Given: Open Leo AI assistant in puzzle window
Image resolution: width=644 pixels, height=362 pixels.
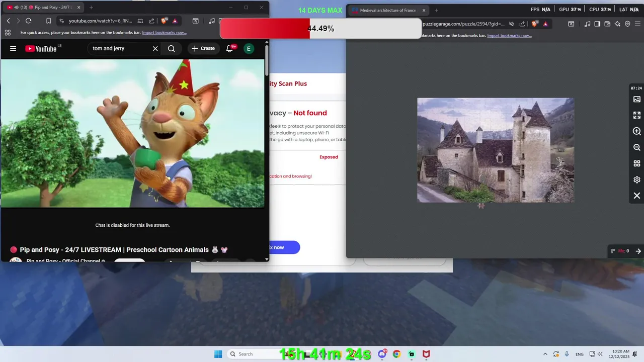Looking at the screenshot, I should click(x=617, y=24).
